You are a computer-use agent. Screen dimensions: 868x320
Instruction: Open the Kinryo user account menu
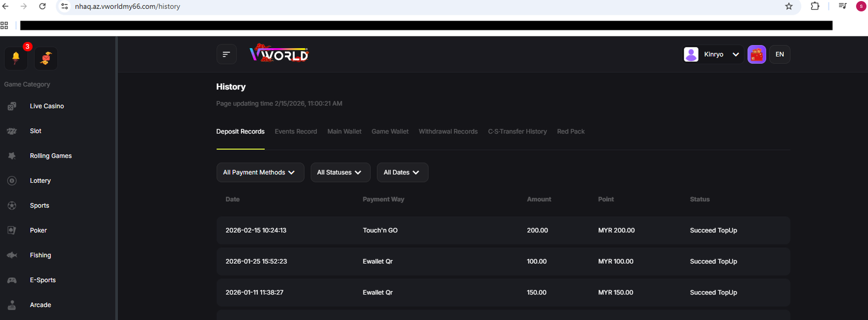713,54
